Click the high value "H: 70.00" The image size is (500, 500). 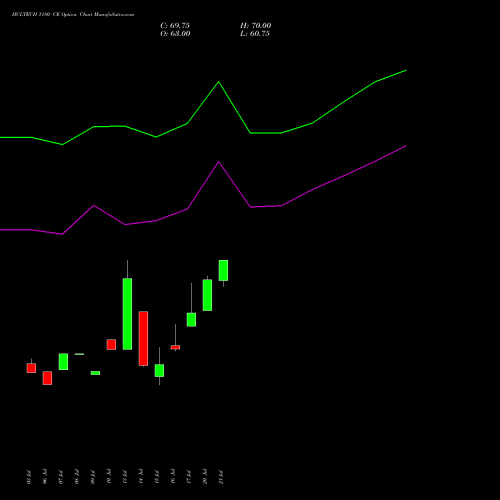tap(256, 26)
